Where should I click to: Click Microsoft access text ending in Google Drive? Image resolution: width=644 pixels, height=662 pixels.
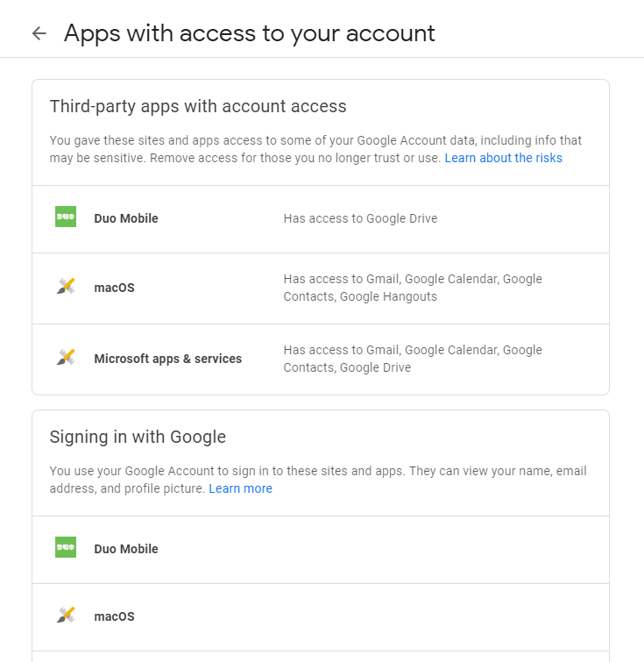pos(413,359)
